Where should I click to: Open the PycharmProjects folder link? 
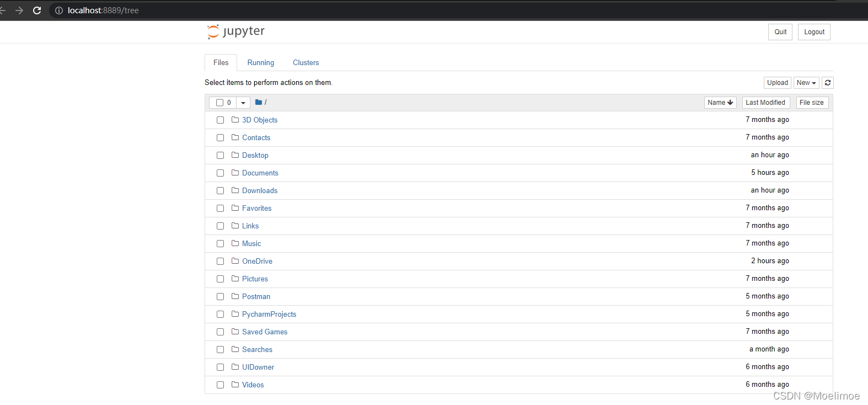pyautogui.click(x=269, y=315)
